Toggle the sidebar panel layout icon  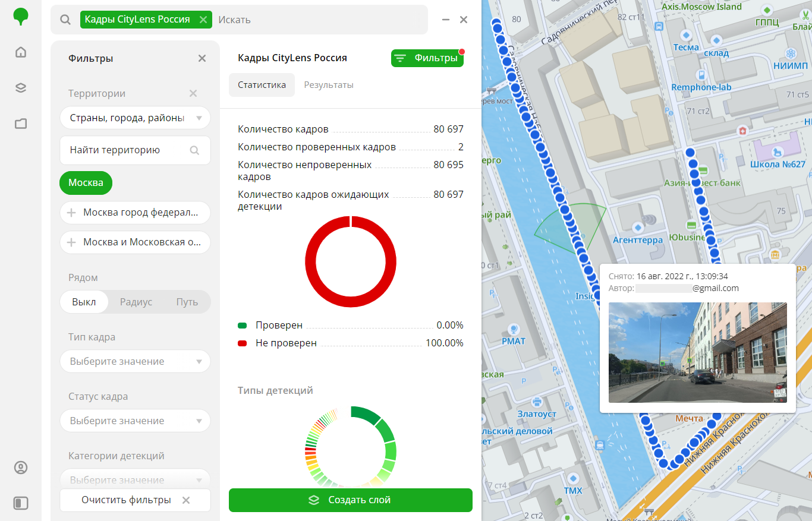(21, 503)
